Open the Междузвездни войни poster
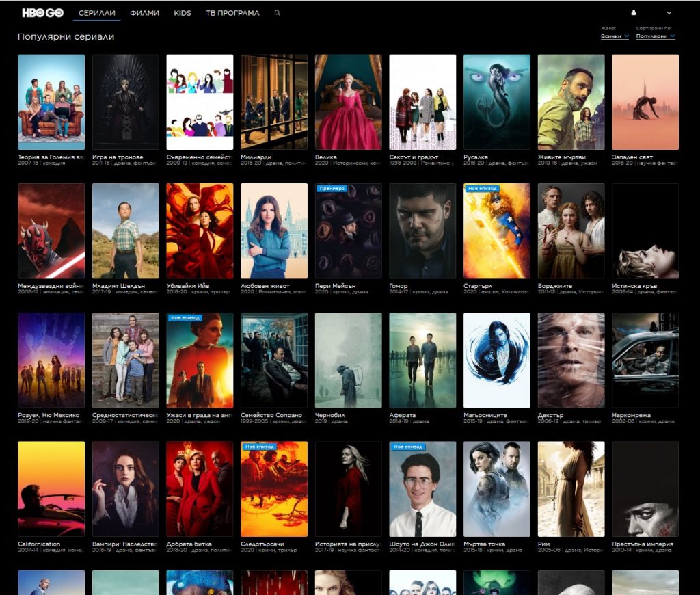Screen dimensions: 700x595 [x=51, y=231]
